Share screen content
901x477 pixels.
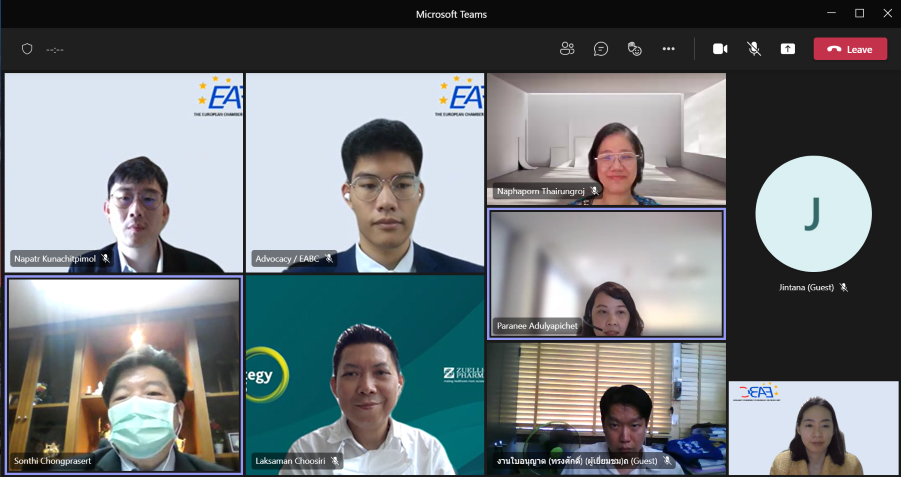788,49
